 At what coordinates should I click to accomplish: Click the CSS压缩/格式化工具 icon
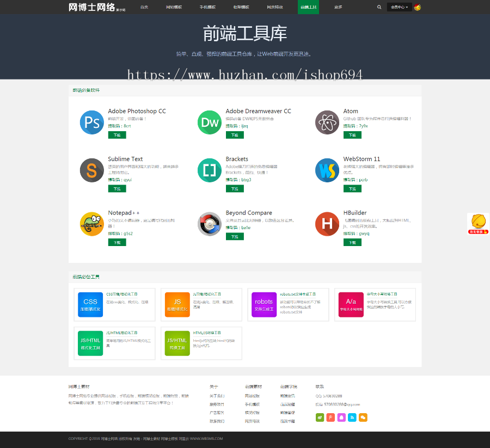pyautogui.click(x=90, y=304)
